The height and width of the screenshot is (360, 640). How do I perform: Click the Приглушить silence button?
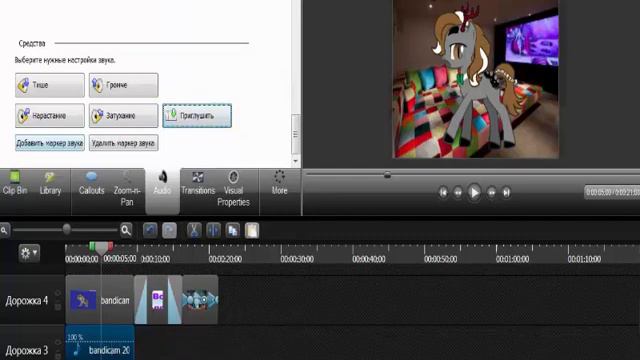(197, 116)
